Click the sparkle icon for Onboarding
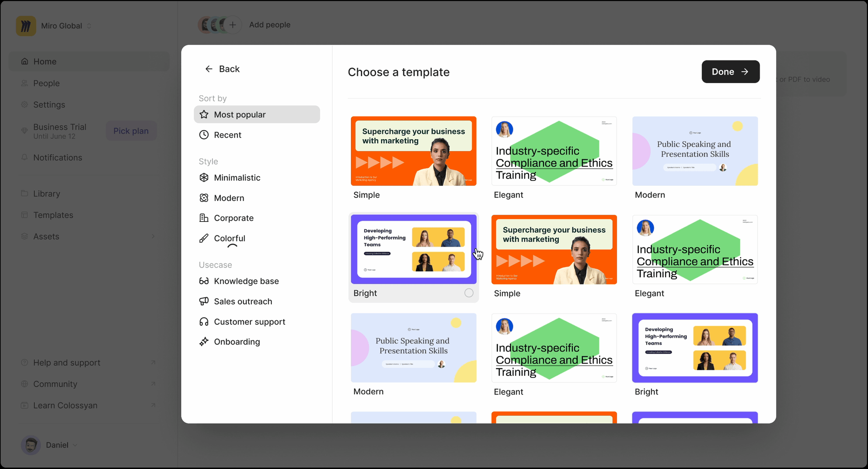This screenshot has height=469, width=868. coord(204,342)
